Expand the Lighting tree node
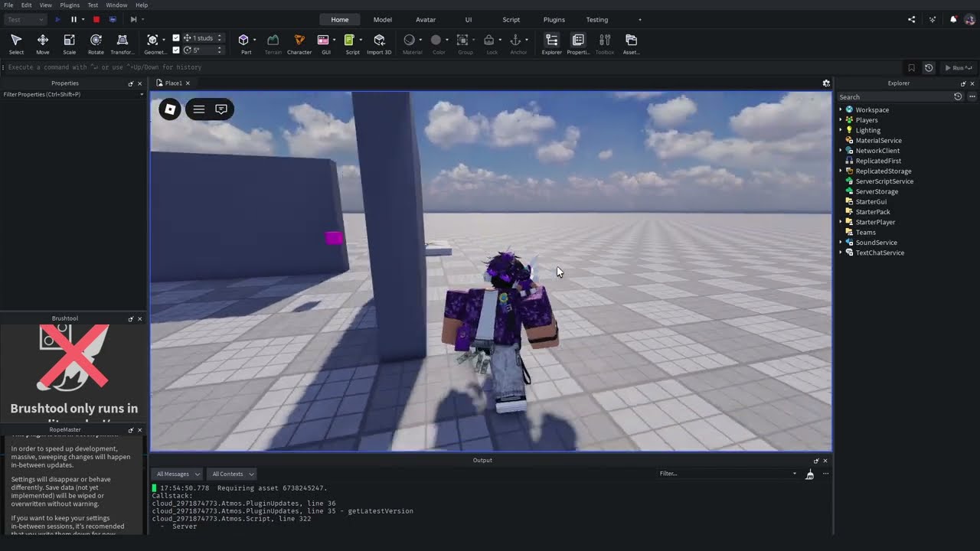This screenshot has height=551, width=980. coord(841,130)
